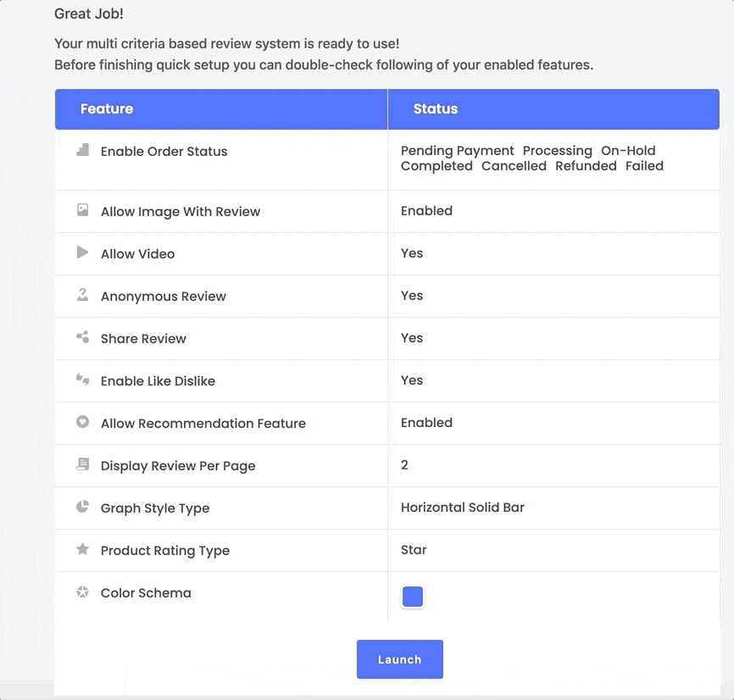
Task: Click the Enable Like Dislike thumbs icon
Action: (82, 380)
